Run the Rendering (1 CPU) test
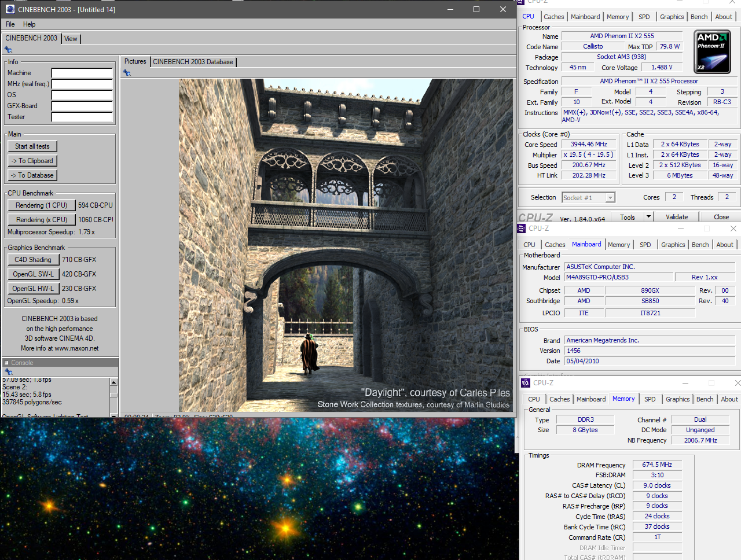 (42, 205)
